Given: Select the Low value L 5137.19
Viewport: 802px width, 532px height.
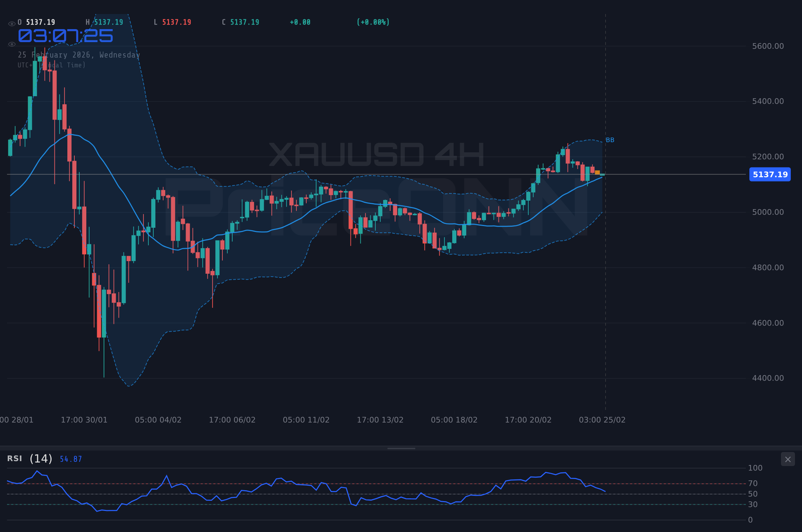Looking at the screenshot, I should point(172,22).
